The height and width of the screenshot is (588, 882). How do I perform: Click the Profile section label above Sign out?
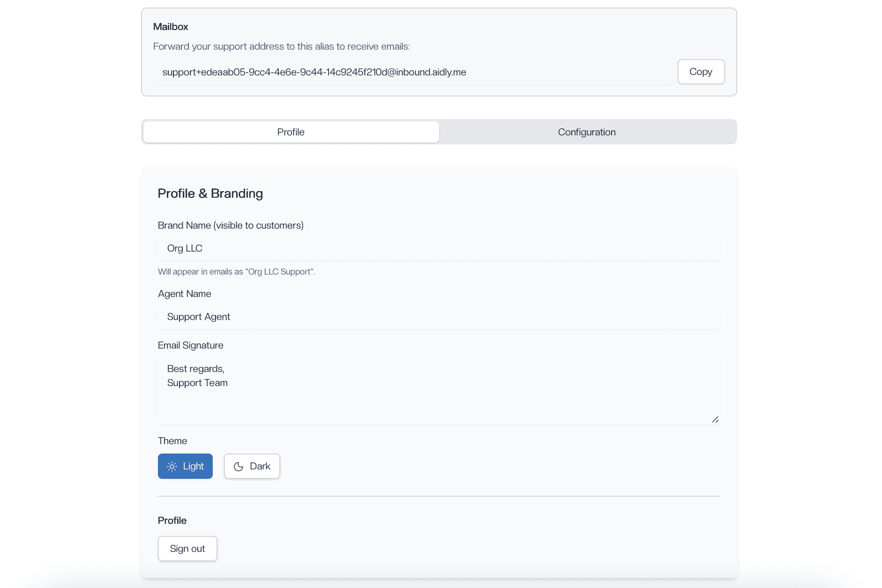pyautogui.click(x=172, y=520)
